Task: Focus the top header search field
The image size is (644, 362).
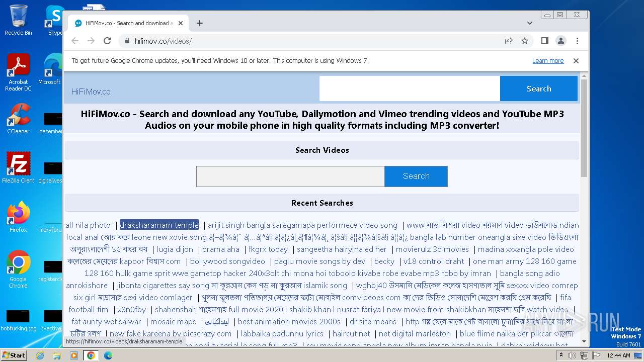Action: (x=410, y=88)
